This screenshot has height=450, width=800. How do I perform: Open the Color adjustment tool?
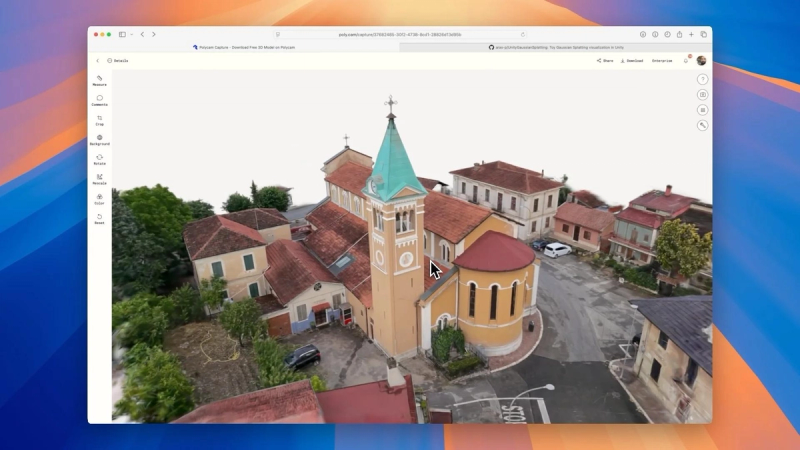coord(99,199)
